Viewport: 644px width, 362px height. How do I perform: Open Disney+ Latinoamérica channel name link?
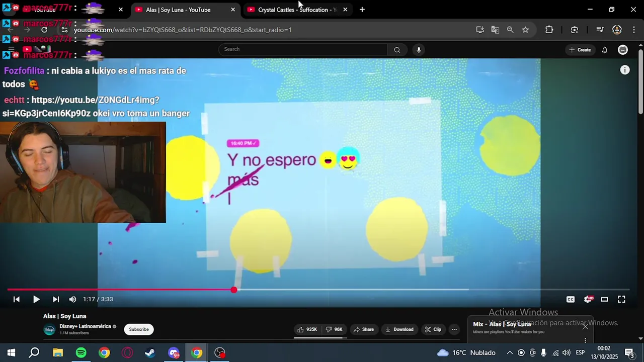click(85, 326)
